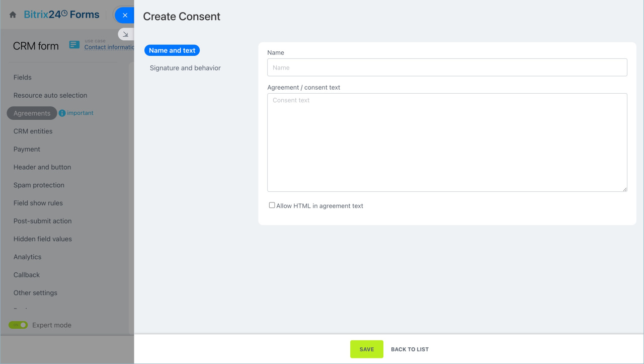644x364 pixels.
Task: Go to Payment section in sidebar
Action: click(x=27, y=150)
